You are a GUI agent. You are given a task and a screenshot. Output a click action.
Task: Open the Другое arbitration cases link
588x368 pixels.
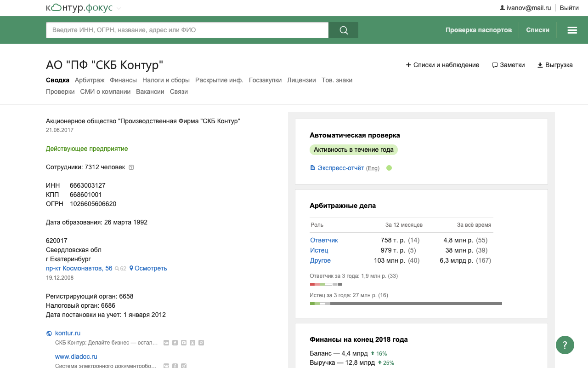[320, 260]
